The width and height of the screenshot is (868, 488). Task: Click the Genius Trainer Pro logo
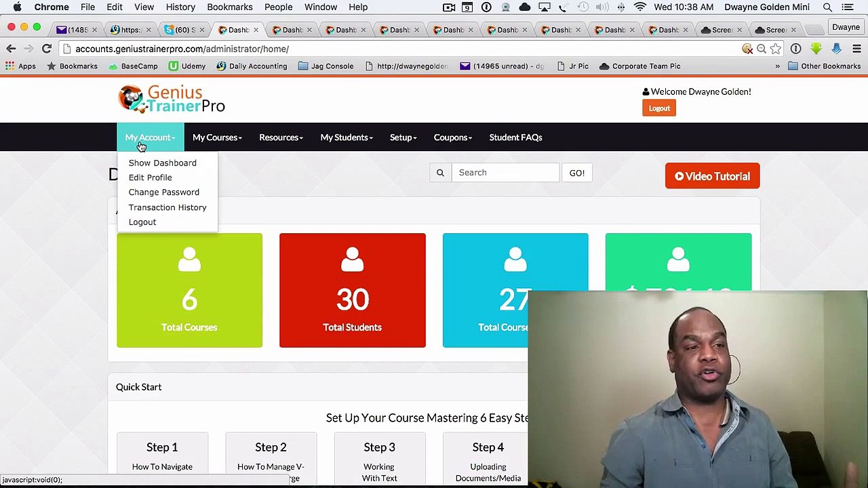172,100
